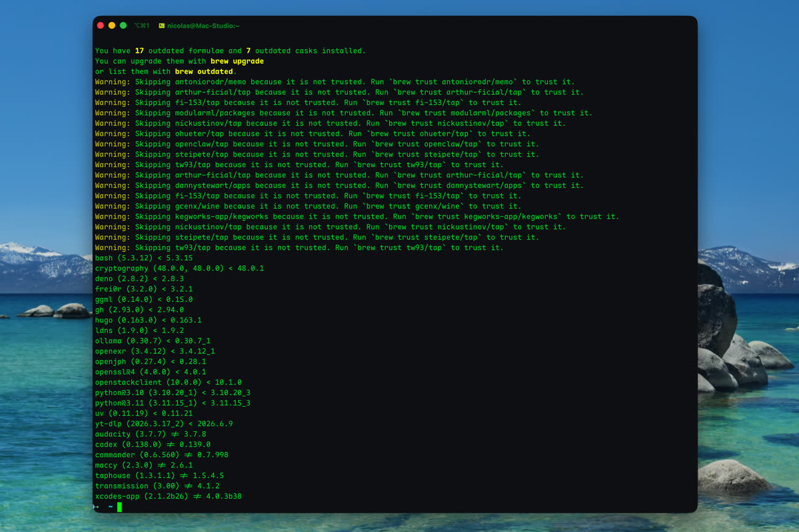Viewport: 799px width, 532px height.
Task: Click the green block cursor at the prompt
Action: 120,507
